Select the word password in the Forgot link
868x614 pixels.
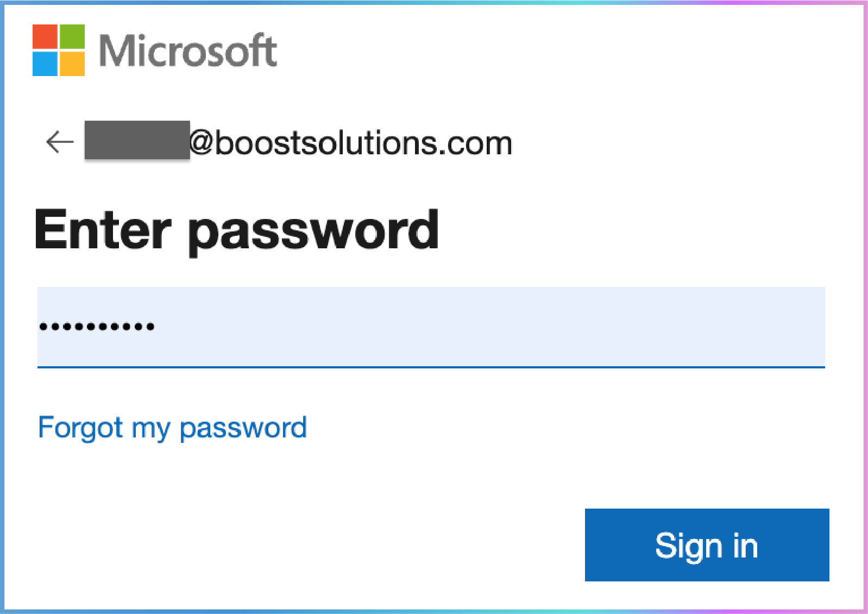pos(243,429)
